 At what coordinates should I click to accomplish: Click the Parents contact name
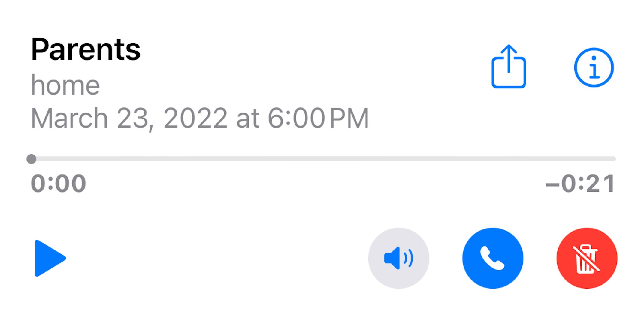pos(86,49)
